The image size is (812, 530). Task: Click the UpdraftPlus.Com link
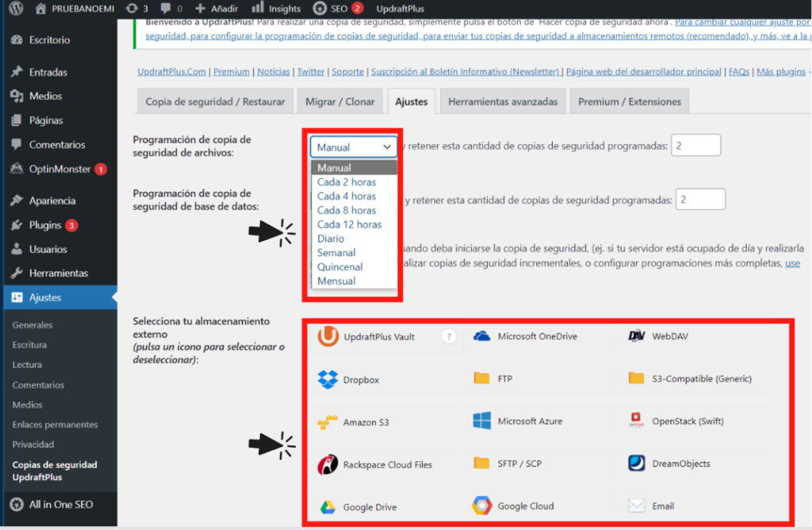[171, 71]
